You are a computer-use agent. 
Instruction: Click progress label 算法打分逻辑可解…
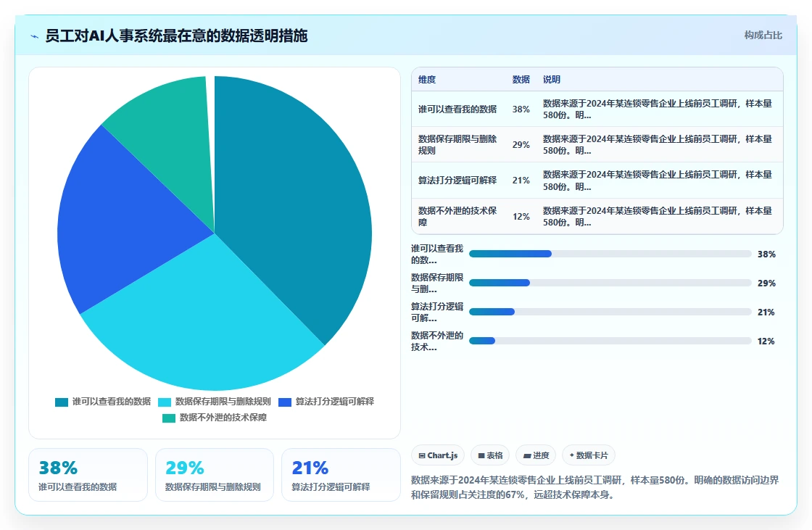pos(437,312)
